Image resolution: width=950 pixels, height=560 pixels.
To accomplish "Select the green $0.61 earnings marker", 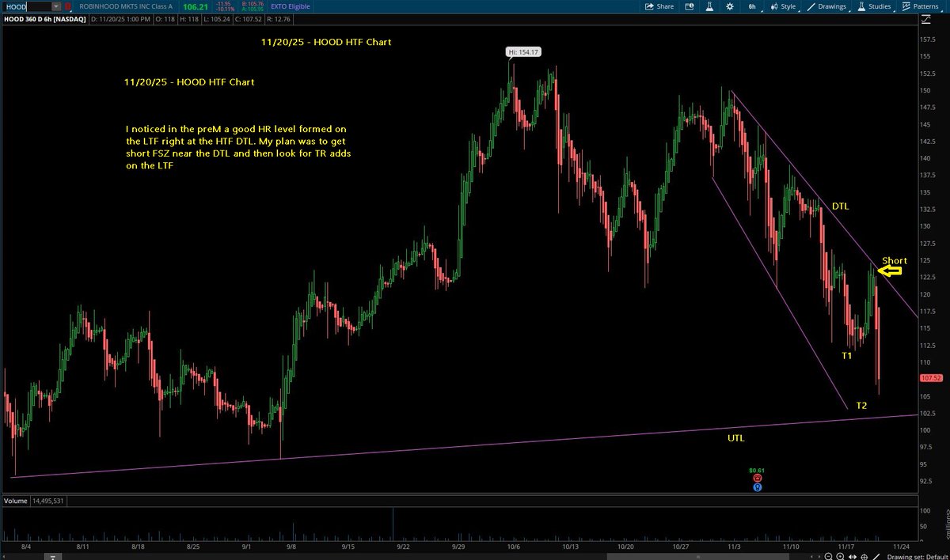I will tap(757, 470).
